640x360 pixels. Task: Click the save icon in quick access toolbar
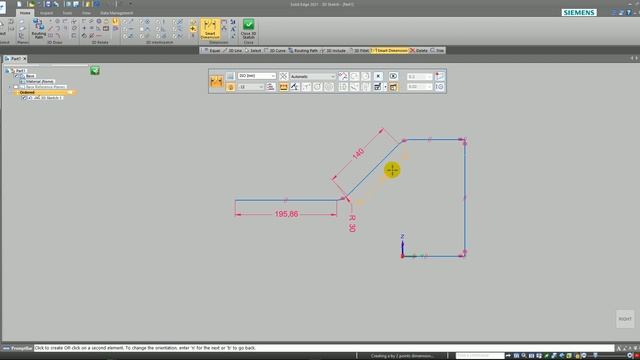(48, 4)
